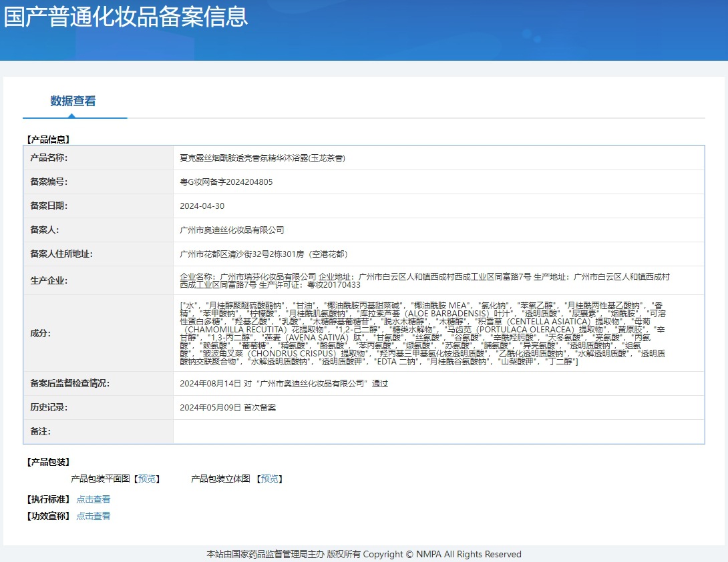Click the 【产品包装】 section heading
The width and height of the screenshot is (728, 562).
pyautogui.click(x=47, y=462)
